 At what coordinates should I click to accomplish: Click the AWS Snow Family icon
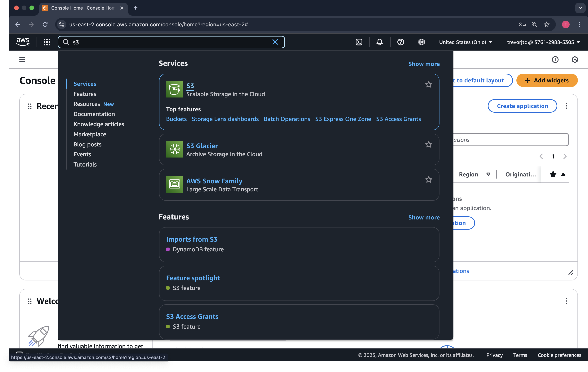point(174,184)
